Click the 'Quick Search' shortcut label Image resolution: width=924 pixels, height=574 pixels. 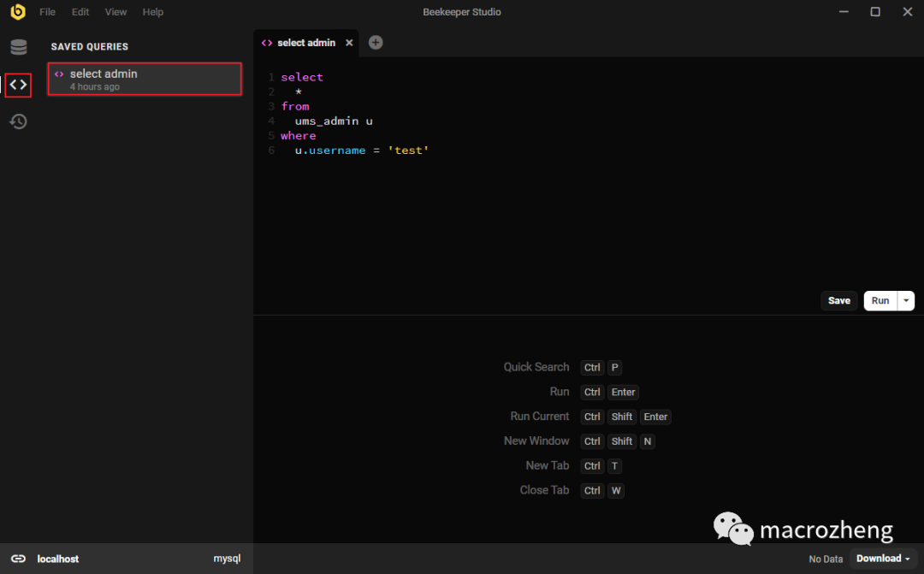point(536,367)
